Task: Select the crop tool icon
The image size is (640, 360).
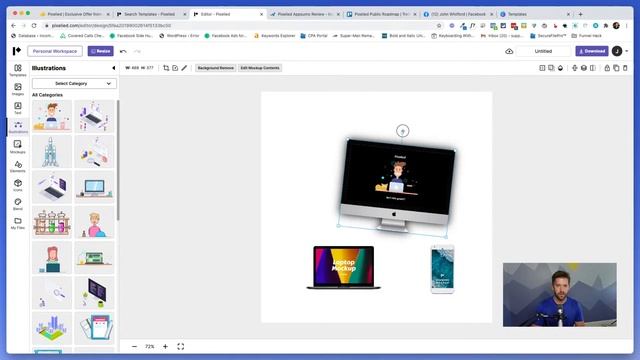Action: [x=166, y=68]
